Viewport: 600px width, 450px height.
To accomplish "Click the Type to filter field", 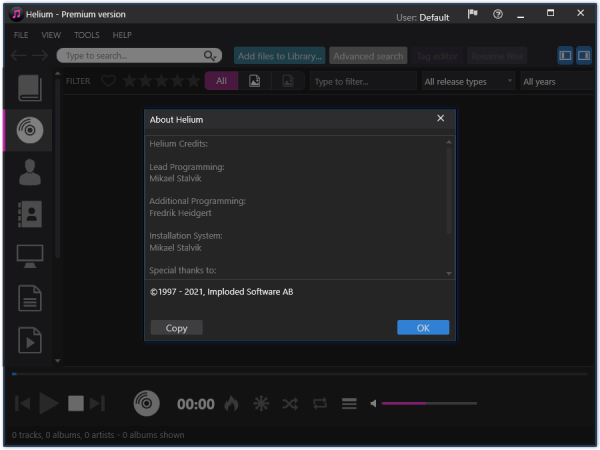I will [x=363, y=82].
